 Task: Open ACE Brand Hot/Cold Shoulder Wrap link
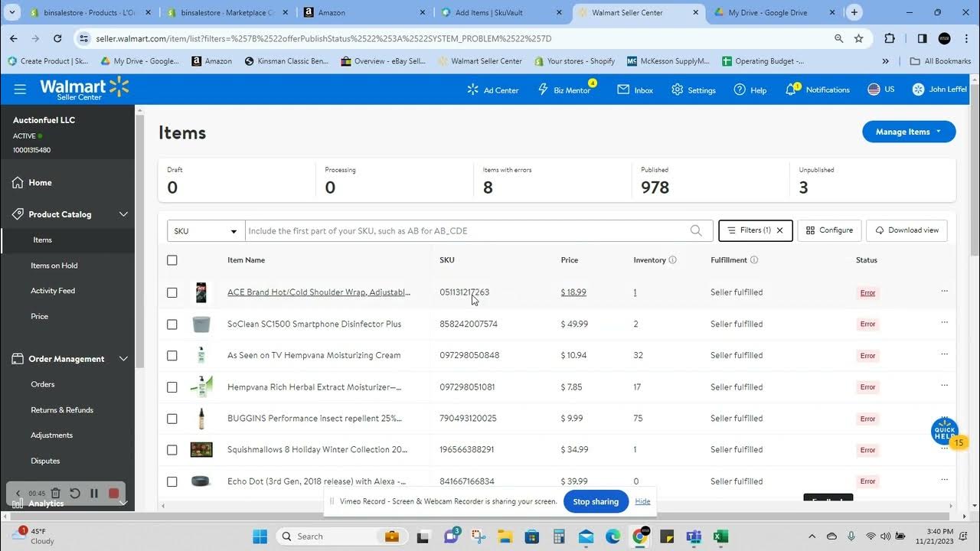(318, 292)
